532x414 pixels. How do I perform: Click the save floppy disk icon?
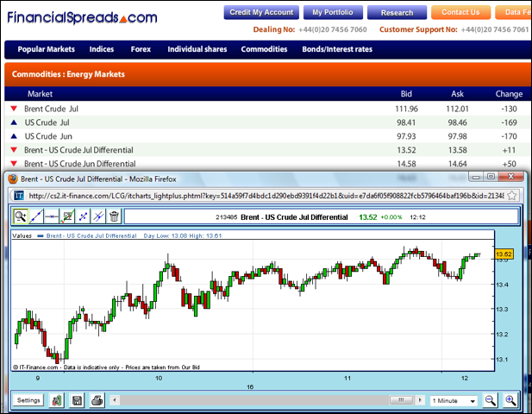pos(77,400)
